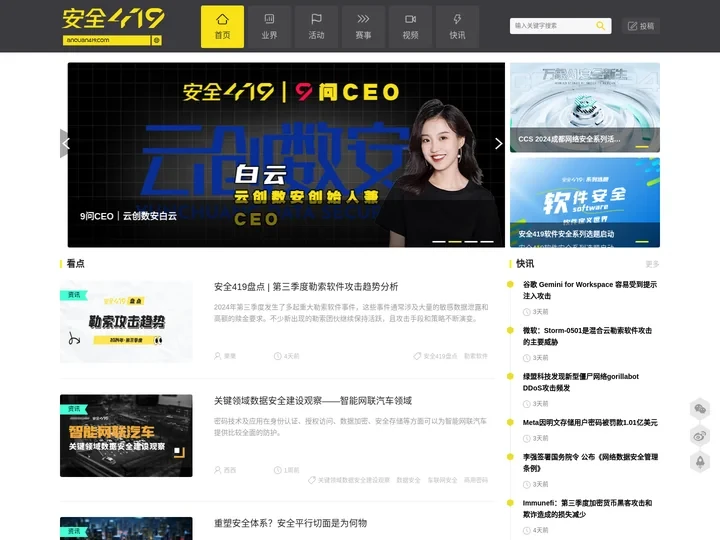
Task: Open the 9问CEO 云创数安白云 banner
Action: 286,155
